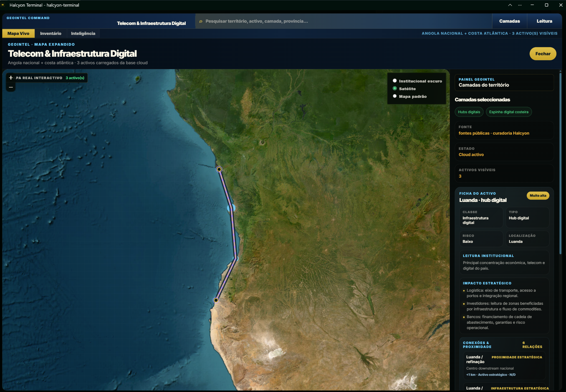Focus the Pesquisar território search field

[x=343, y=21]
